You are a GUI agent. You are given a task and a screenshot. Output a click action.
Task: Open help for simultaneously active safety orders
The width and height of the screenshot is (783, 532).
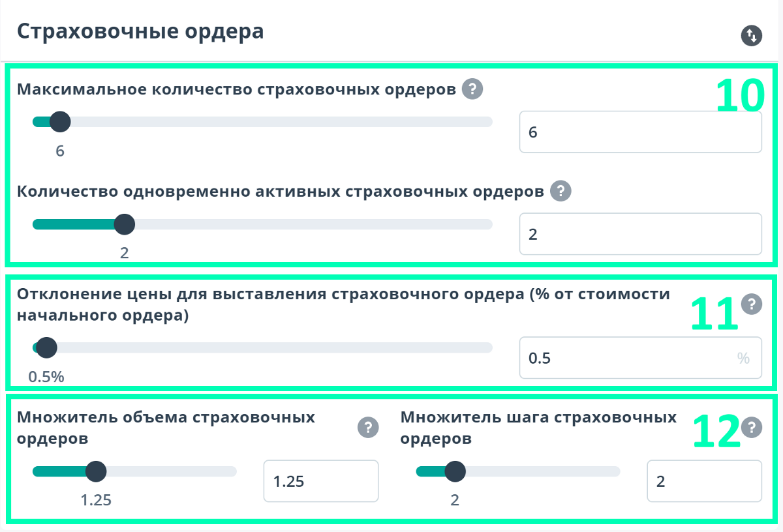(x=560, y=191)
